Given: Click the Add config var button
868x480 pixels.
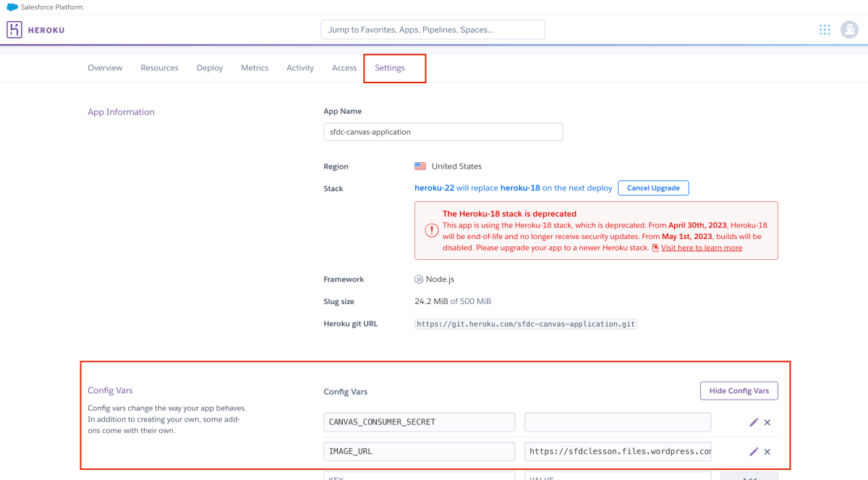Looking at the screenshot, I should [x=749, y=476].
